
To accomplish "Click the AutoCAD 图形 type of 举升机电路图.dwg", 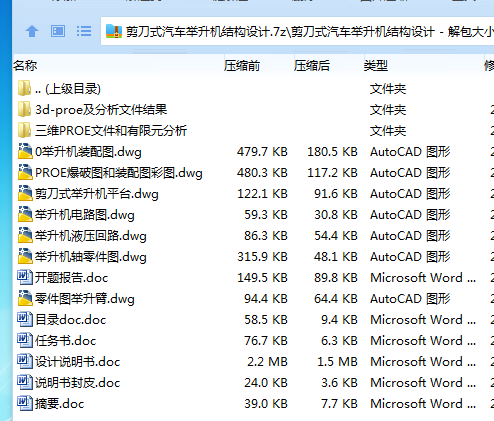I will coord(410,215).
